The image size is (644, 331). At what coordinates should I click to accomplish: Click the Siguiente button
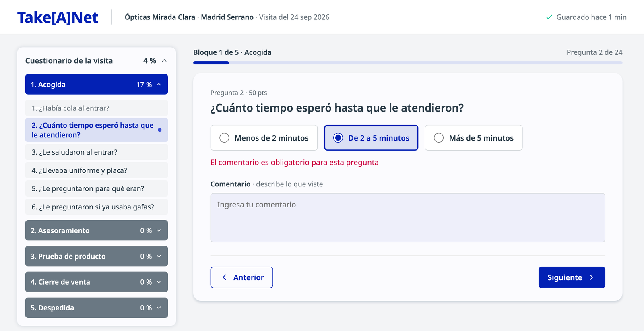(x=572, y=277)
